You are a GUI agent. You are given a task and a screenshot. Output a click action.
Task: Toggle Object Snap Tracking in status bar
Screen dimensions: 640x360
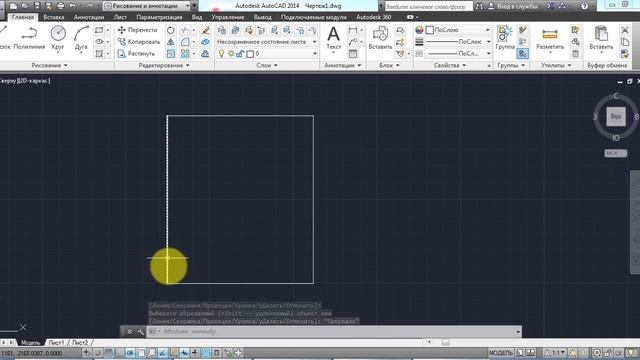tap(162, 353)
